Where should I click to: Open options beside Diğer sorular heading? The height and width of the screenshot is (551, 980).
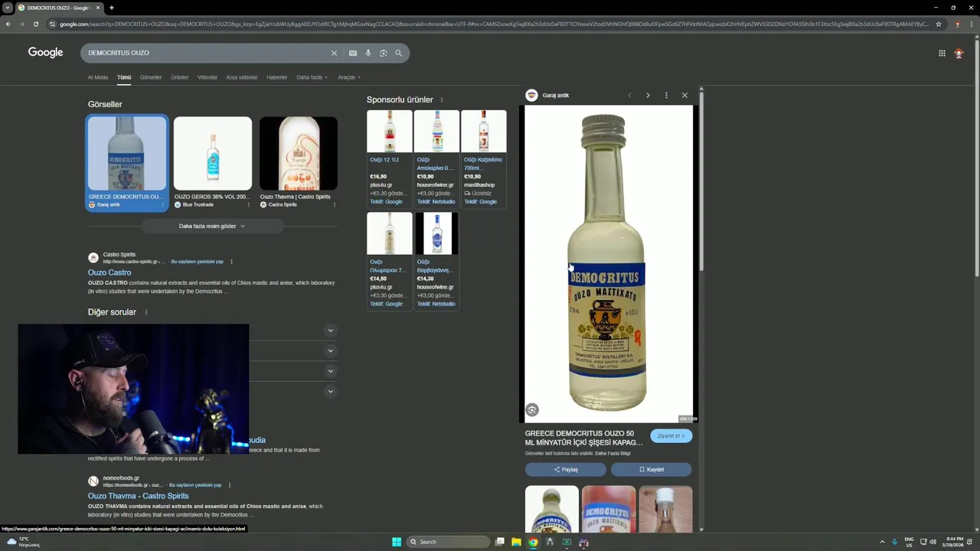coord(145,312)
